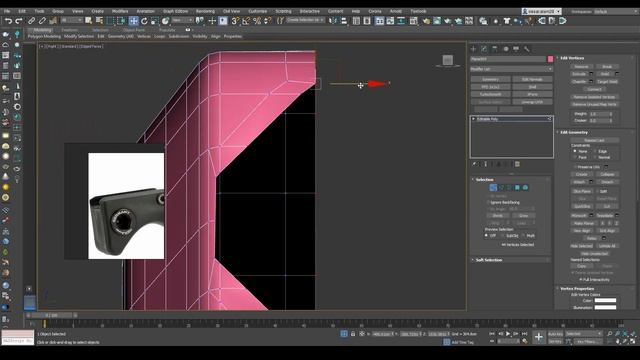Select the Polygon sub-object level icon
The image size is (640, 360).
tap(517, 187)
